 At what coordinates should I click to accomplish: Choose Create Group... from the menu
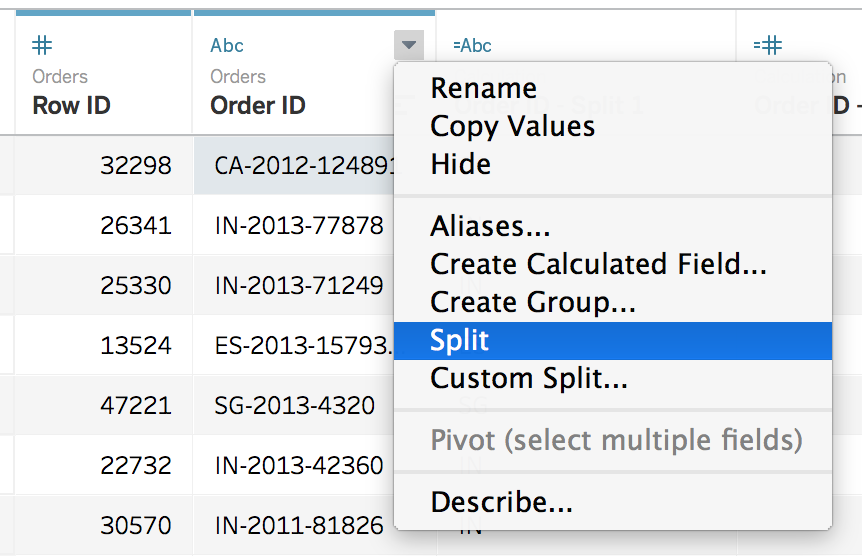point(533,302)
